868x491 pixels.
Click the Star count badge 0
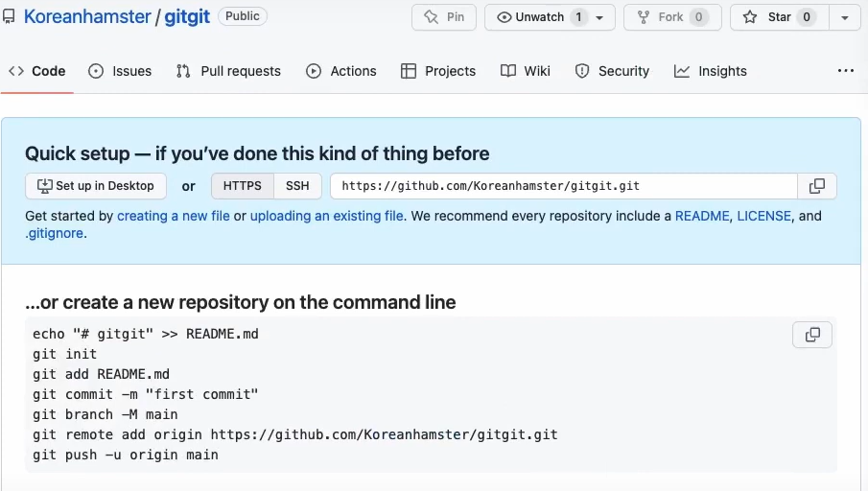coord(807,17)
